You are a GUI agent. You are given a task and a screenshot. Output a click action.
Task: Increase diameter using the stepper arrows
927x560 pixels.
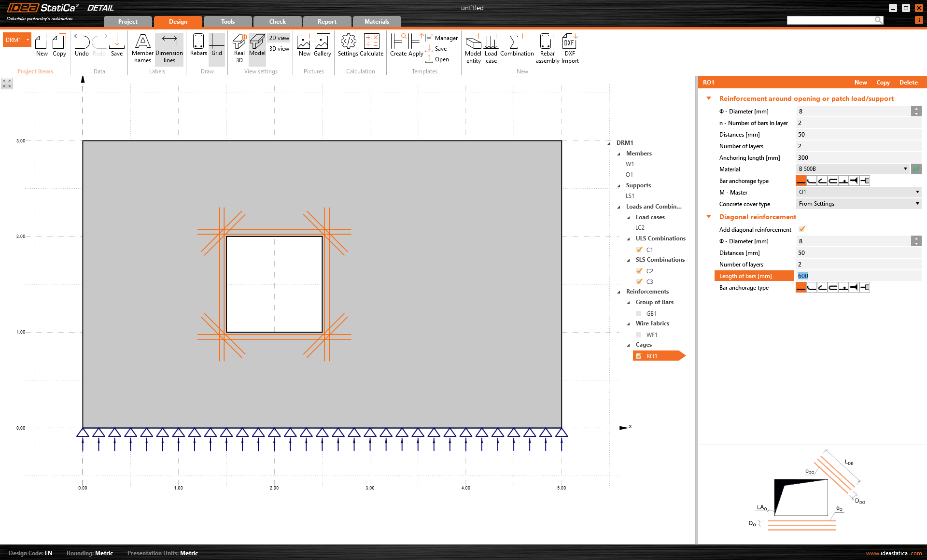[x=916, y=109]
